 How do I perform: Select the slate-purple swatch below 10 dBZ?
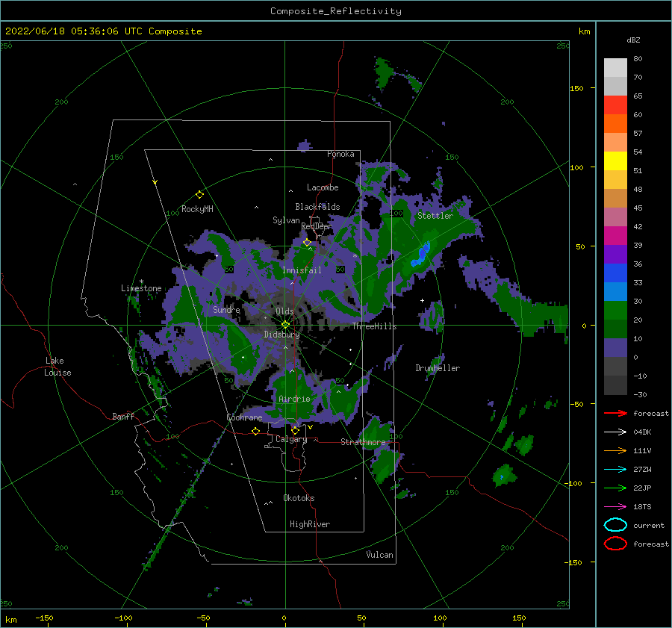[615, 348]
